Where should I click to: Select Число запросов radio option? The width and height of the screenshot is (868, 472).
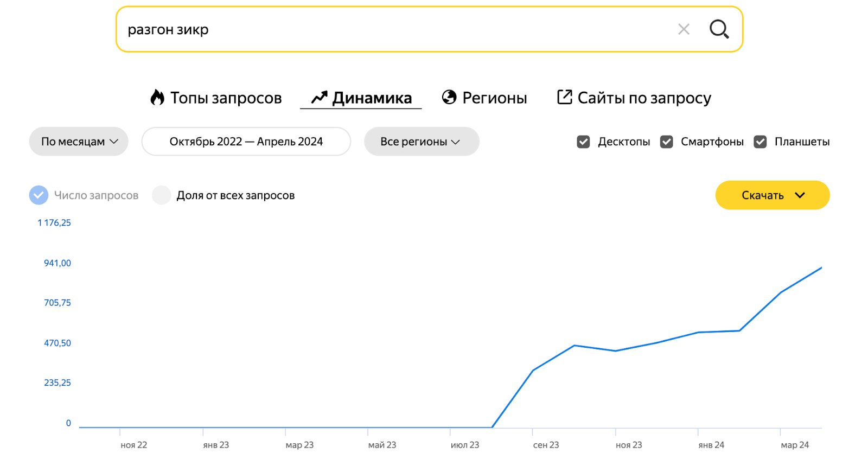coord(39,195)
